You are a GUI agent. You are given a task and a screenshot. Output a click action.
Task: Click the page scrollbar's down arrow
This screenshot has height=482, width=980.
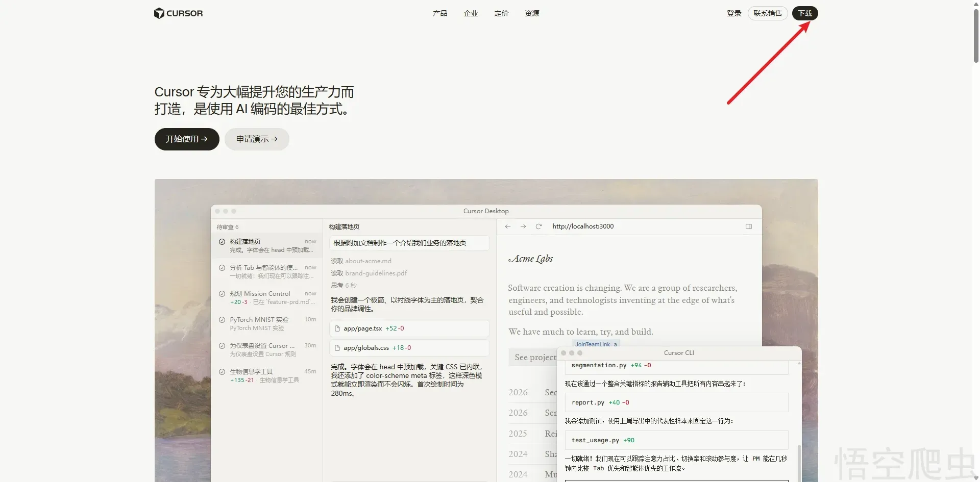coord(976,478)
